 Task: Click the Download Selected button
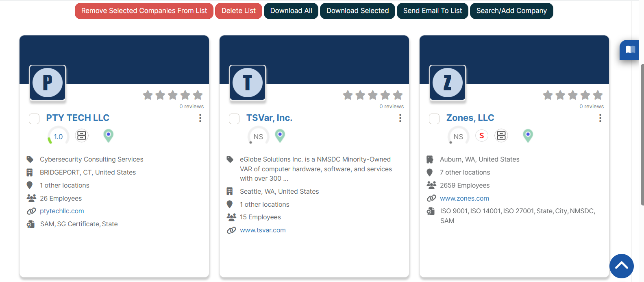[357, 11]
